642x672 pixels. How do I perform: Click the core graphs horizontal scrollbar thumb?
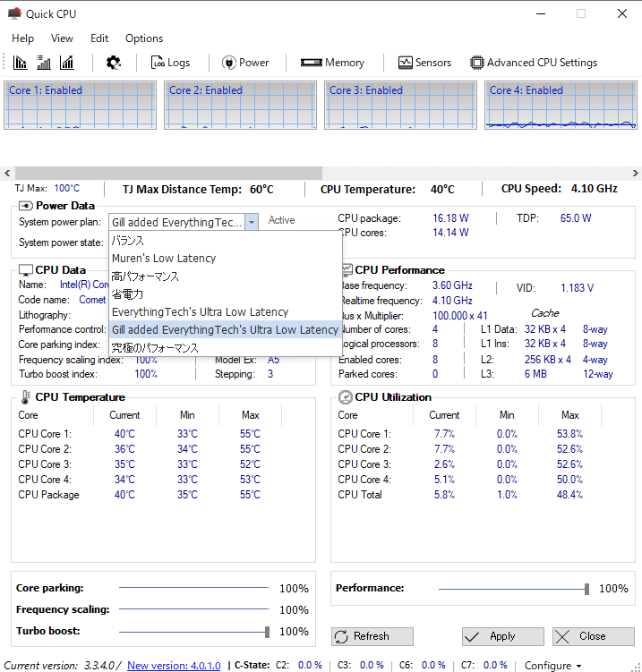click(168, 173)
